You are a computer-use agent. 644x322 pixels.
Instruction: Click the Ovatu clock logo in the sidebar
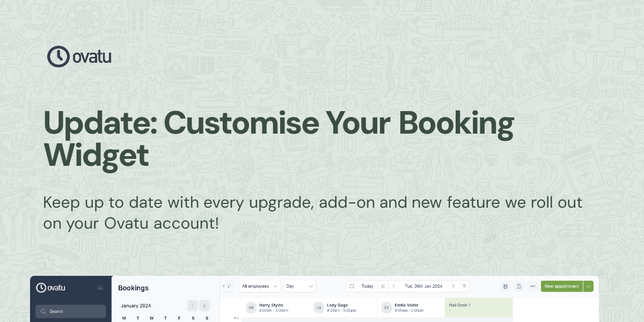click(42, 288)
